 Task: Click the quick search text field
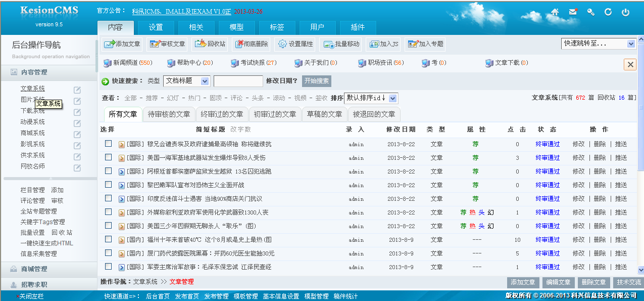(x=238, y=81)
